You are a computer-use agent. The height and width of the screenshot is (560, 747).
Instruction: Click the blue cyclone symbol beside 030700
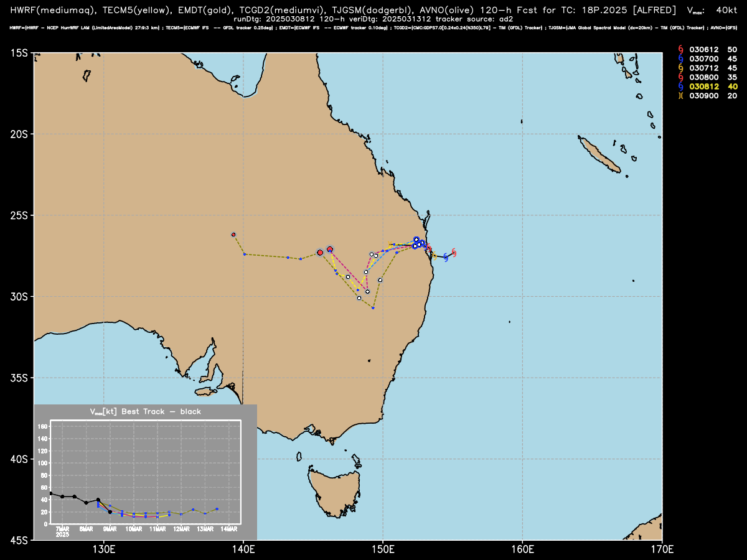[x=681, y=58]
